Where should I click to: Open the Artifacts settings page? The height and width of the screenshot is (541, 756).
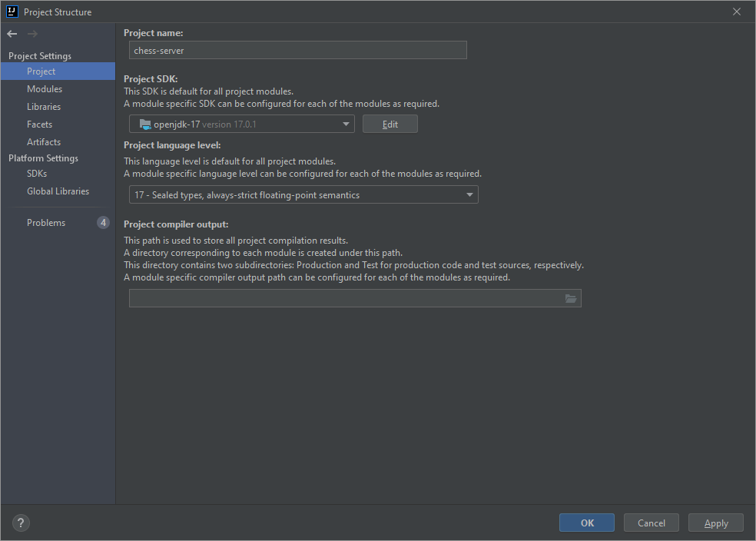[43, 141]
